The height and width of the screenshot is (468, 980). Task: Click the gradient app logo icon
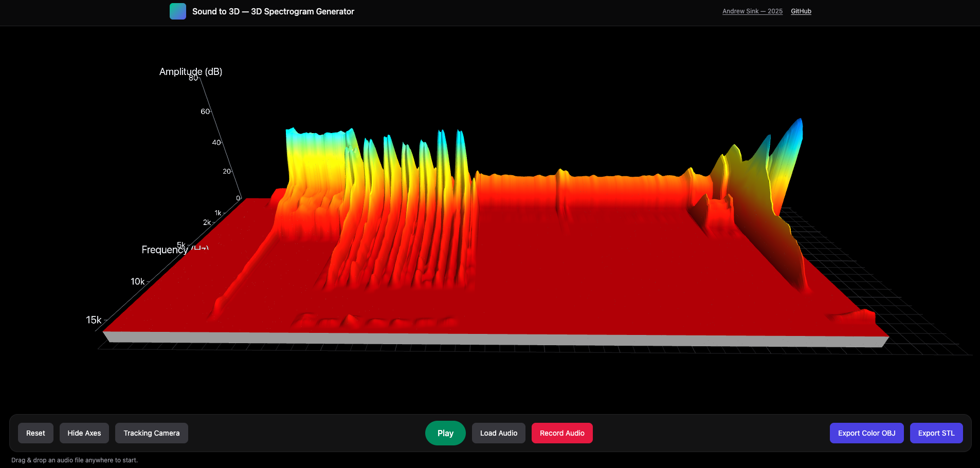177,11
